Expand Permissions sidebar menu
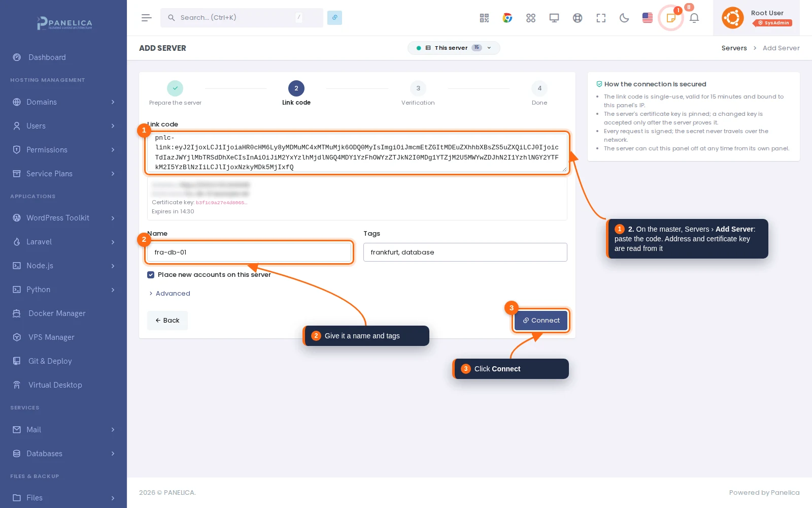Viewport: 812px width, 508px height. coord(63,150)
